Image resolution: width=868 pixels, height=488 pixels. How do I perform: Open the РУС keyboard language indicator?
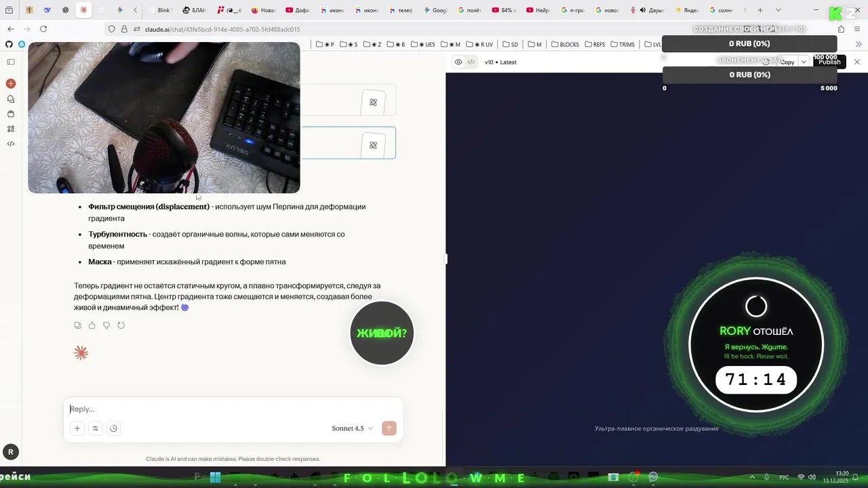[784, 477]
